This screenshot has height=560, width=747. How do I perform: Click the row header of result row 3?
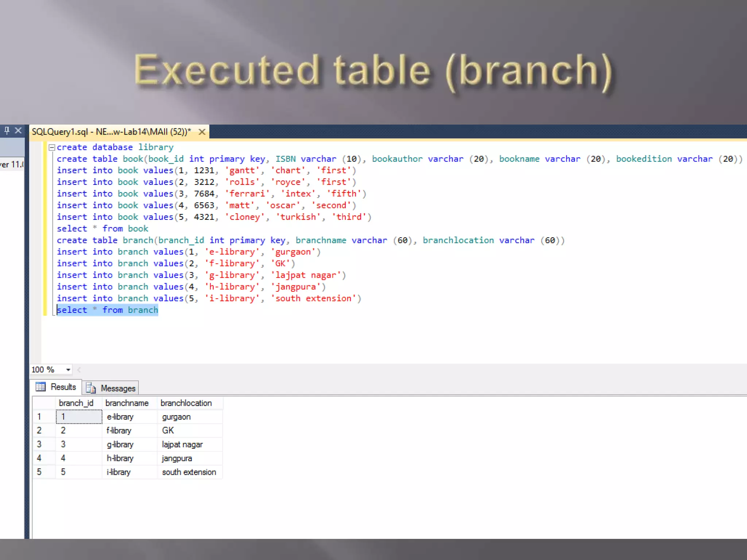click(44, 444)
